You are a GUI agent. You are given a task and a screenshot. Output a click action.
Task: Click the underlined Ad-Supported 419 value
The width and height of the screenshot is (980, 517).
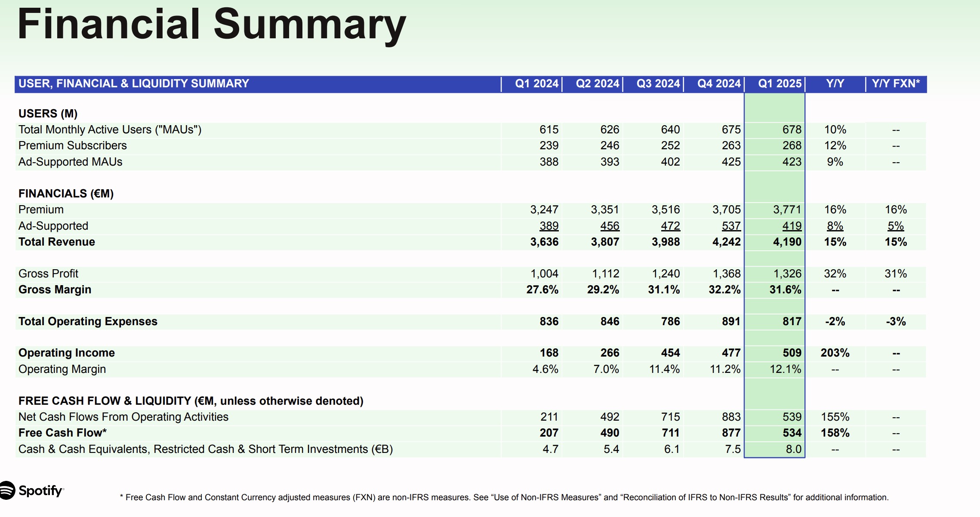(x=792, y=226)
